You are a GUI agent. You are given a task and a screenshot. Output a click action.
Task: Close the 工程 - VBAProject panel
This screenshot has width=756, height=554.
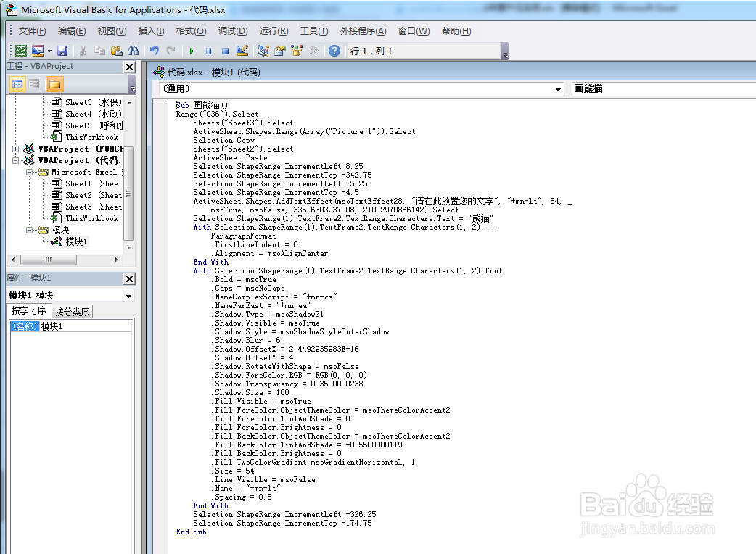click(130, 67)
